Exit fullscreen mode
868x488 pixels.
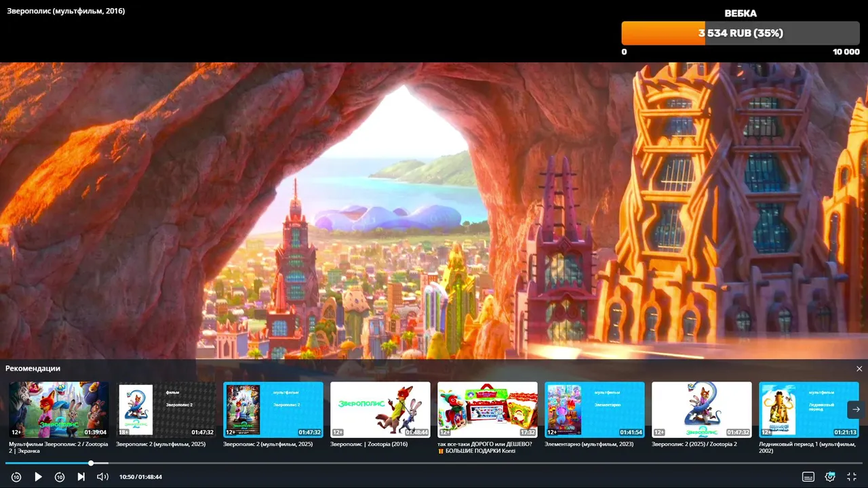click(x=852, y=477)
